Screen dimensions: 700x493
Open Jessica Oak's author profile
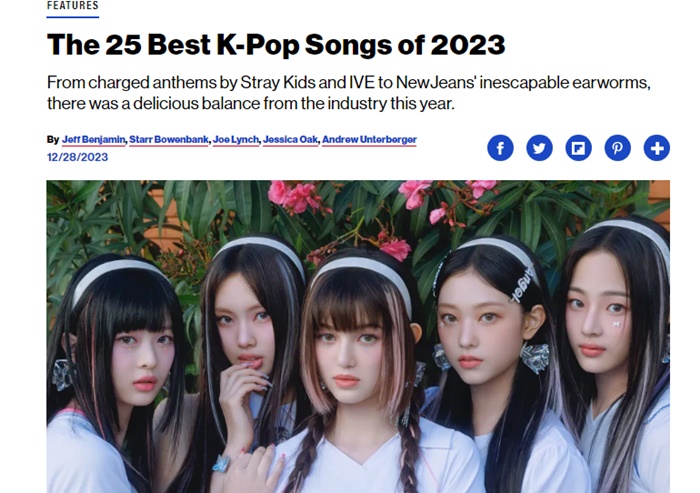(290, 139)
